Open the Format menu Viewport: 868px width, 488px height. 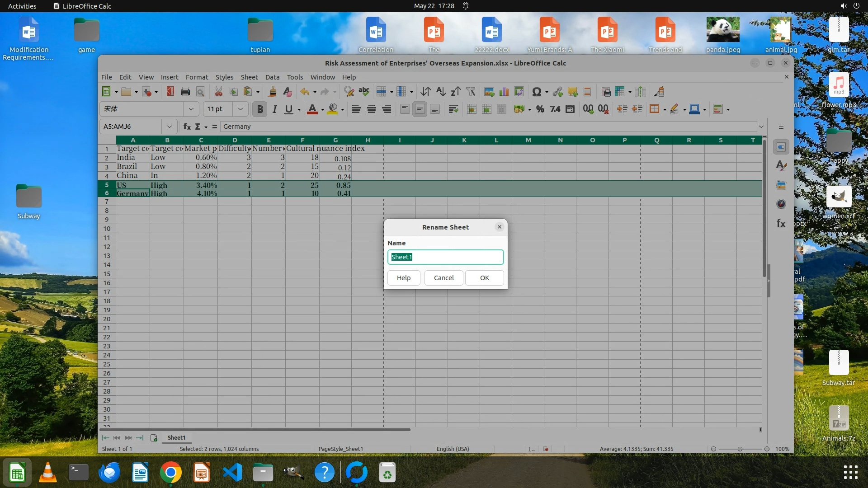pos(197,77)
